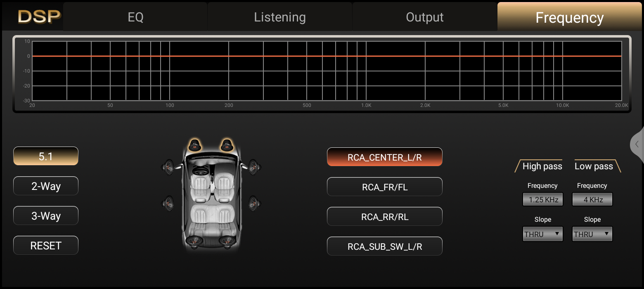Screen dimensions: 644x289
Task: Click the -30 label on gain axis
Action: (26, 101)
